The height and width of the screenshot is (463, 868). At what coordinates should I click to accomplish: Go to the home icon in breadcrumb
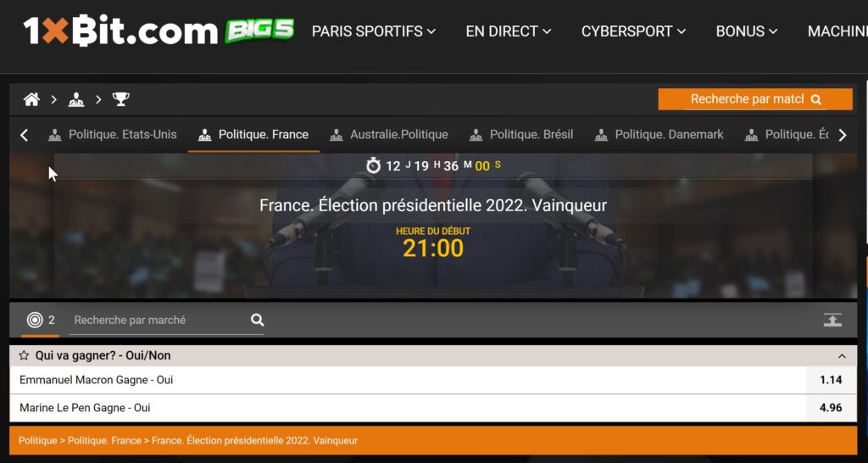coord(31,100)
